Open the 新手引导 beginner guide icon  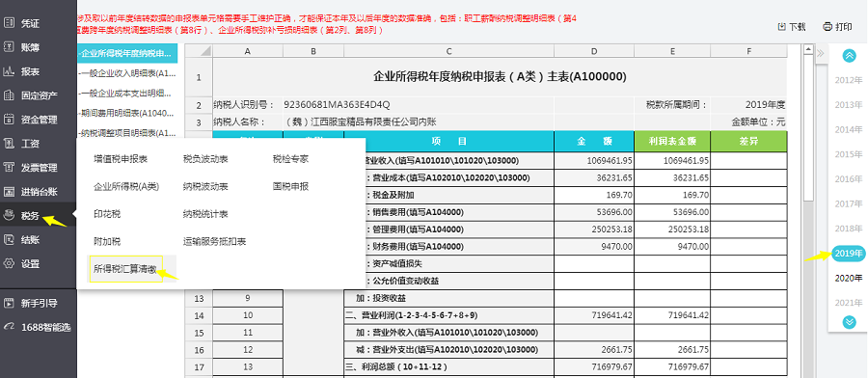(x=9, y=303)
